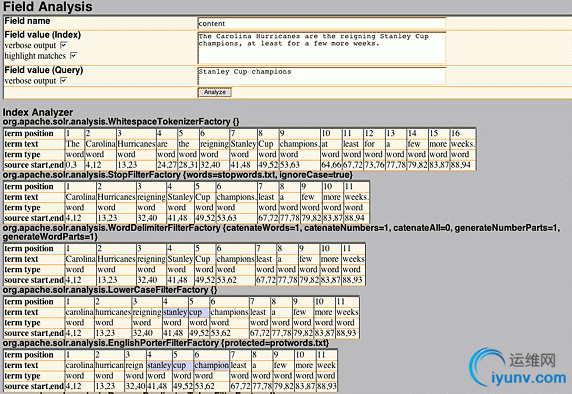Click the query field containing 'Stanley Cup champions'
This screenshot has width=572, height=394.
tap(321, 76)
